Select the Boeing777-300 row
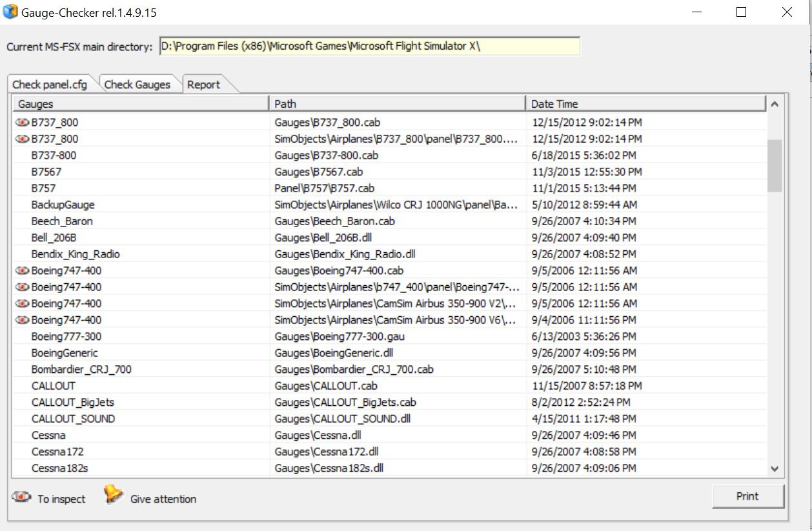This screenshot has height=531, width=812. point(390,336)
